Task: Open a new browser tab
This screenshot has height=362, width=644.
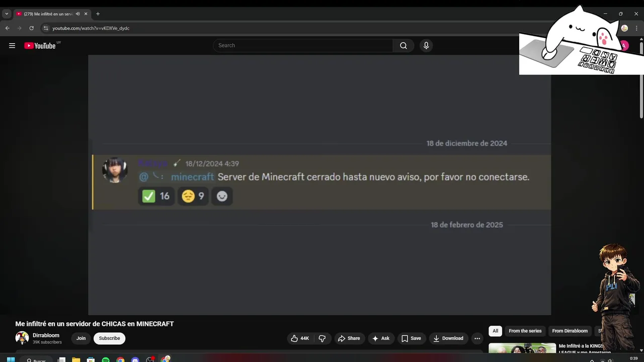Action: (98, 14)
